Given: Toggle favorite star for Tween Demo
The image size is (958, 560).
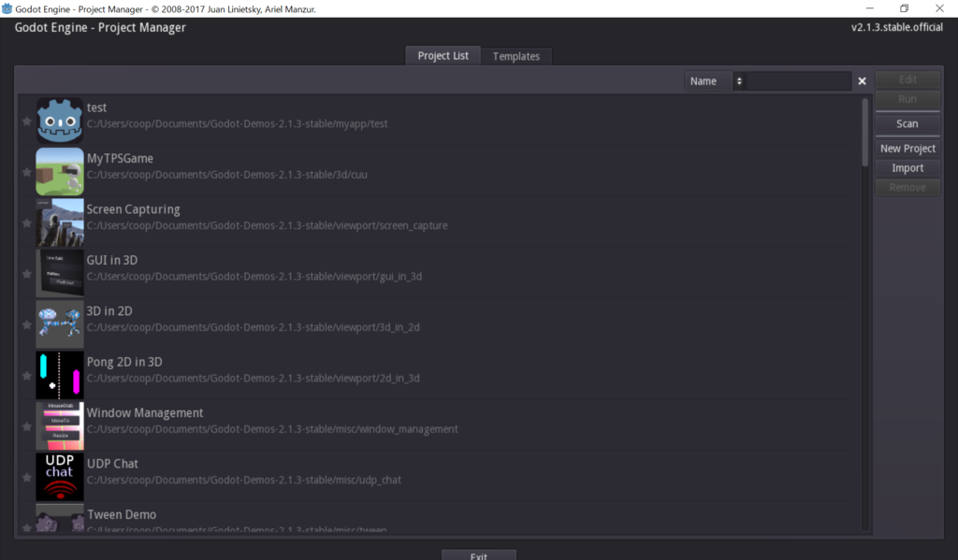Looking at the screenshot, I should click(27, 527).
